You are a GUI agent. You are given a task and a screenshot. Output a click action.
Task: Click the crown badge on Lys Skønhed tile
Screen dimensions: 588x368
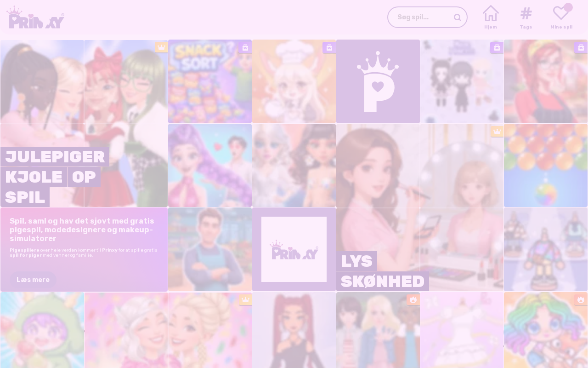tap(497, 132)
